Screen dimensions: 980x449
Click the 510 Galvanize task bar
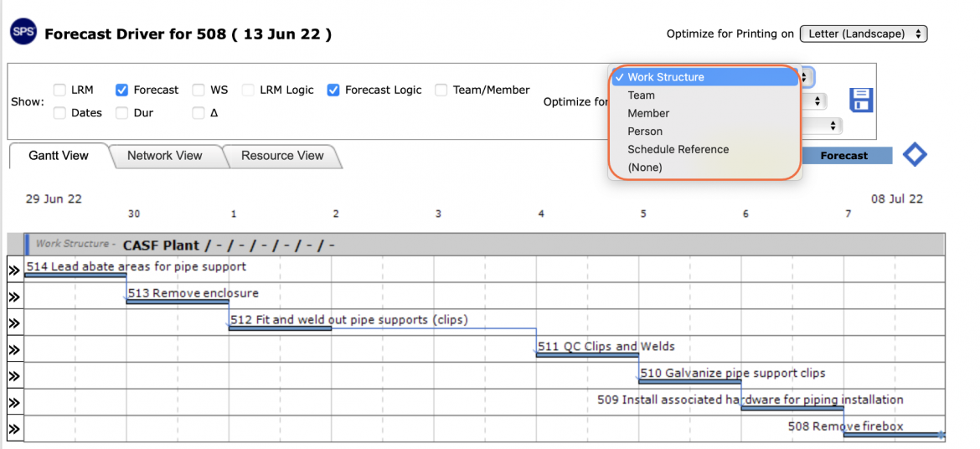coord(690,381)
